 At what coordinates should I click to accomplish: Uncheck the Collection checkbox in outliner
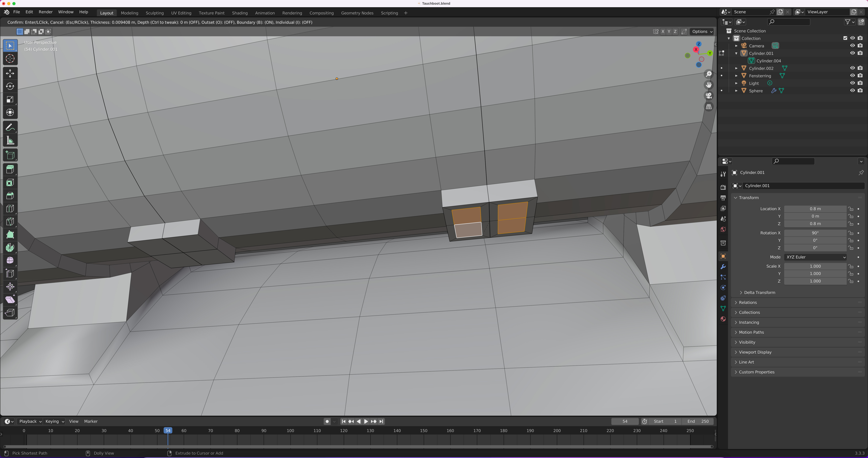845,38
